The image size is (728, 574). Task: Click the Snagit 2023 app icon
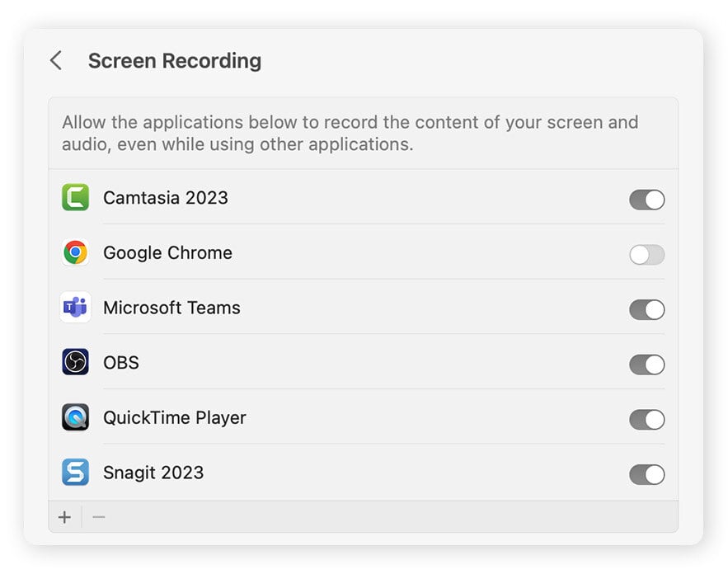coord(75,473)
